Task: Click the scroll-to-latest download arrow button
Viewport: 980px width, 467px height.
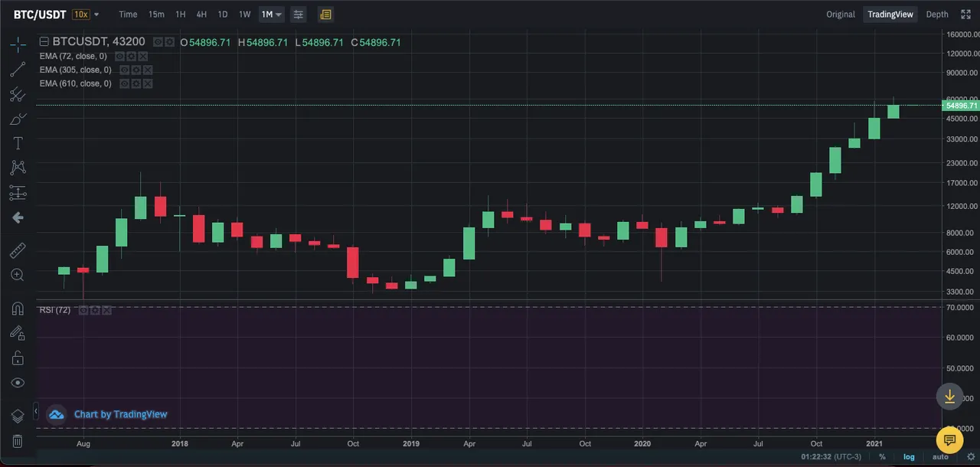Action: click(949, 396)
